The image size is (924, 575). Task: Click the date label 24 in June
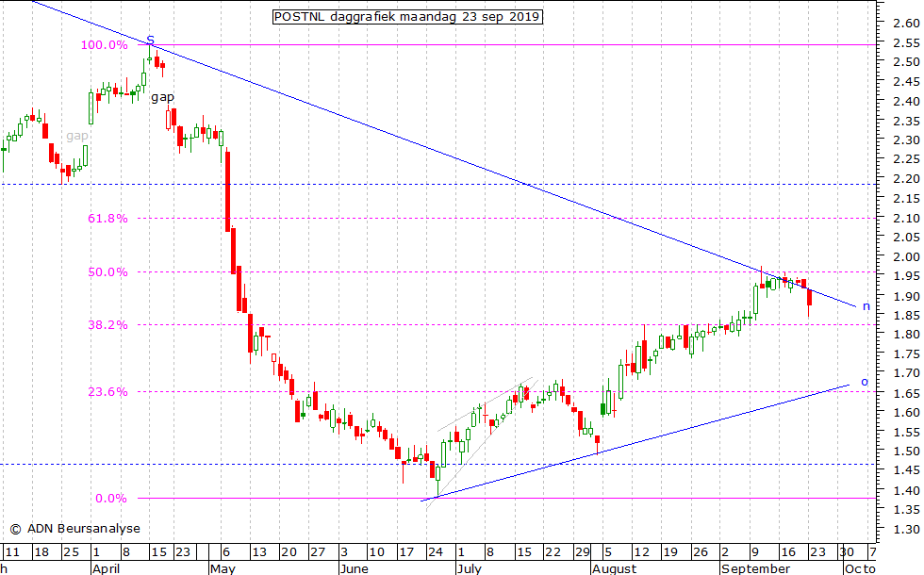[x=436, y=552]
